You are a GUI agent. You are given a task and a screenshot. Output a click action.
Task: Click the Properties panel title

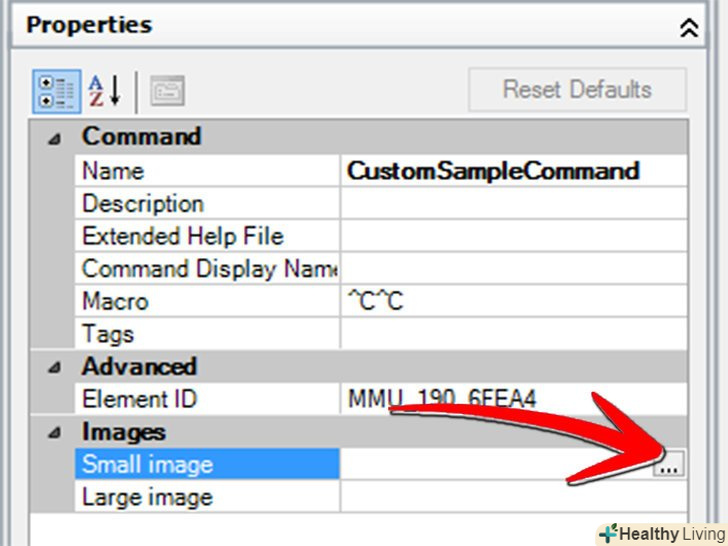pyautogui.click(x=89, y=25)
